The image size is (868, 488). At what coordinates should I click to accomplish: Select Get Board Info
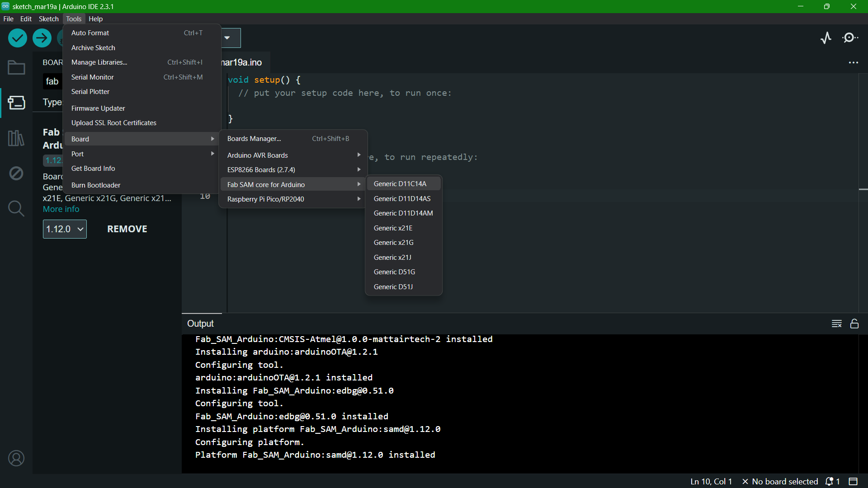point(142,169)
